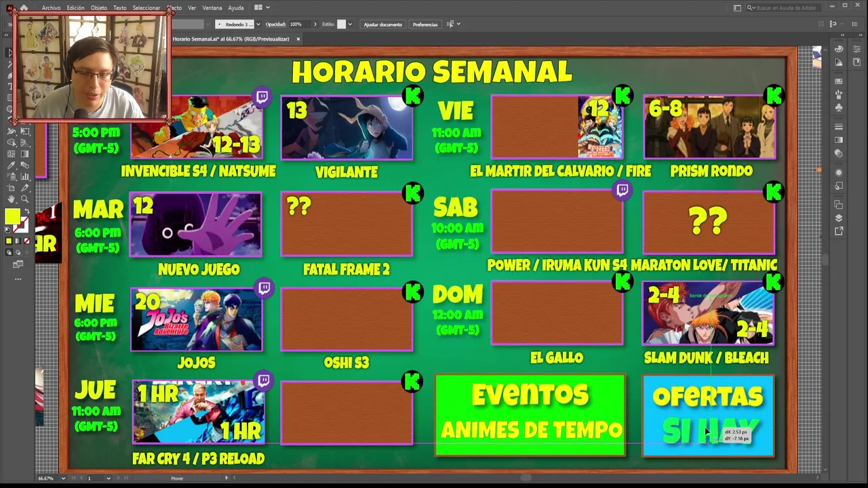Screen dimensions: 868x488
Task: Open Edit Toolbar three-dots button
Action: pyautogui.click(x=18, y=279)
